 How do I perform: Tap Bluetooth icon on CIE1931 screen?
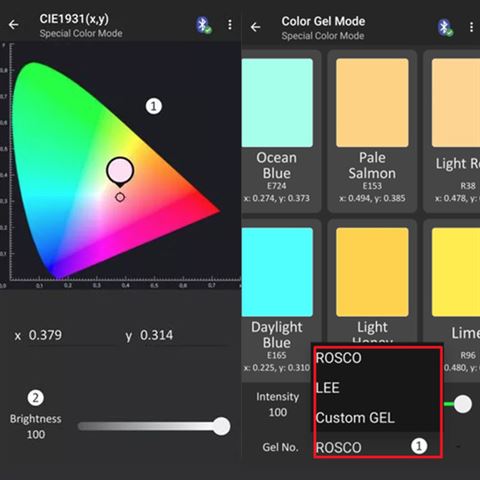click(203, 25)
